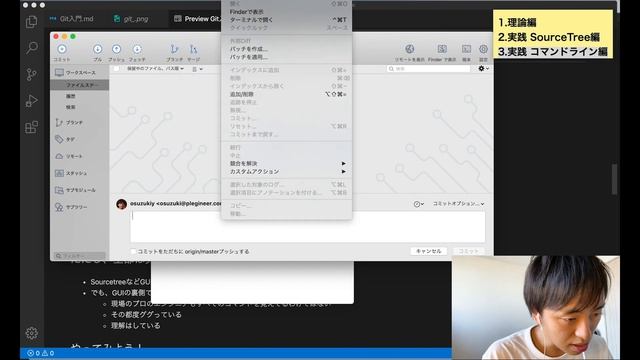The width and height of the screenshot is (640, 360).
Task: Switch to Preview Git tab in VS Code
Action: (197, 19)
